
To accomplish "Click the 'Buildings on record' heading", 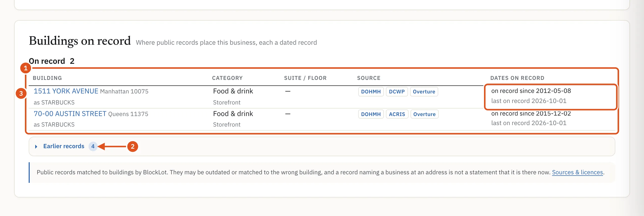I will (80, 41).
